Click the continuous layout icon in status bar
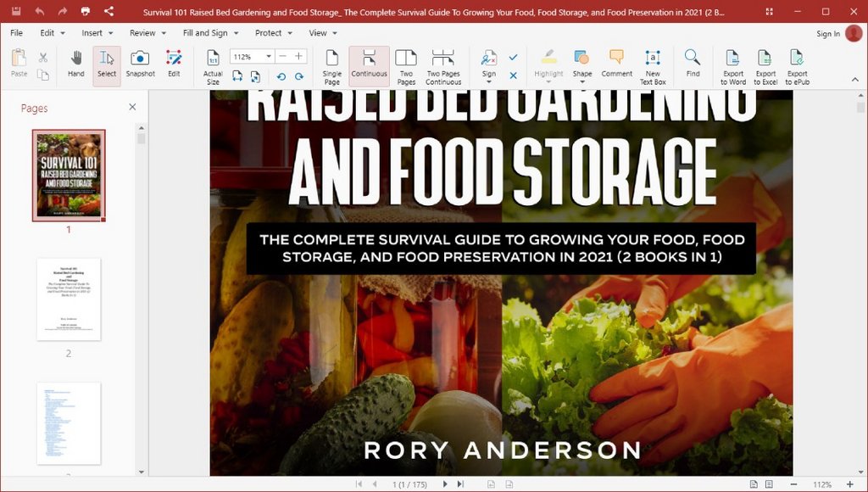Screen dimensions: 868x492 [x=769, y=484]
